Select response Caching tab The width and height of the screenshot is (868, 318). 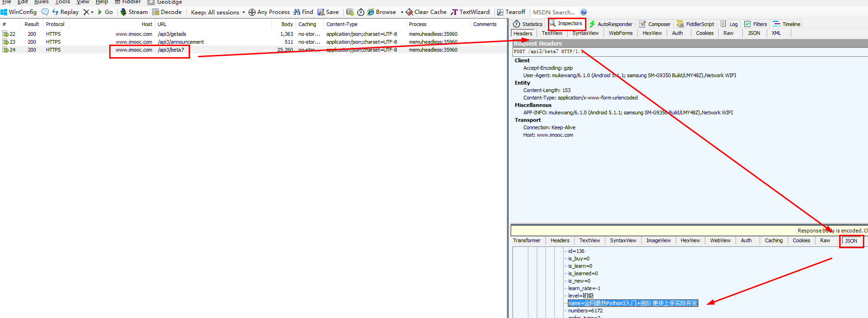point(774,241)
